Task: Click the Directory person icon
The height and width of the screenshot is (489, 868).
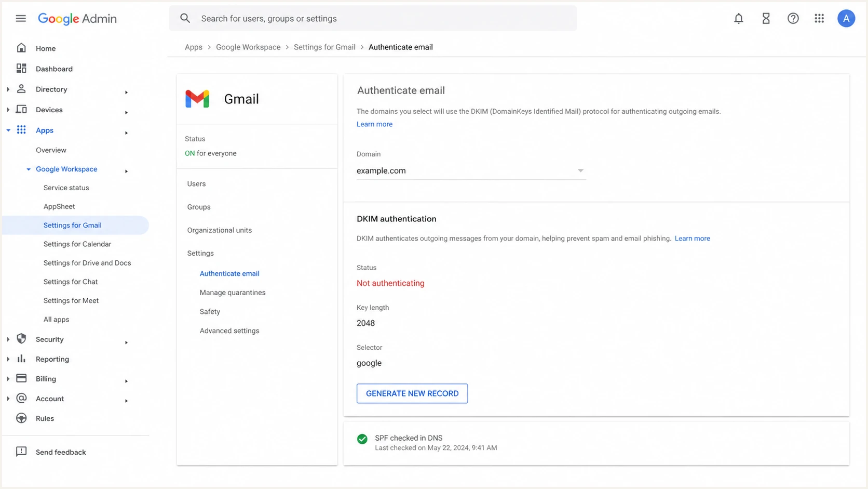Action: [x=21, y=89]
